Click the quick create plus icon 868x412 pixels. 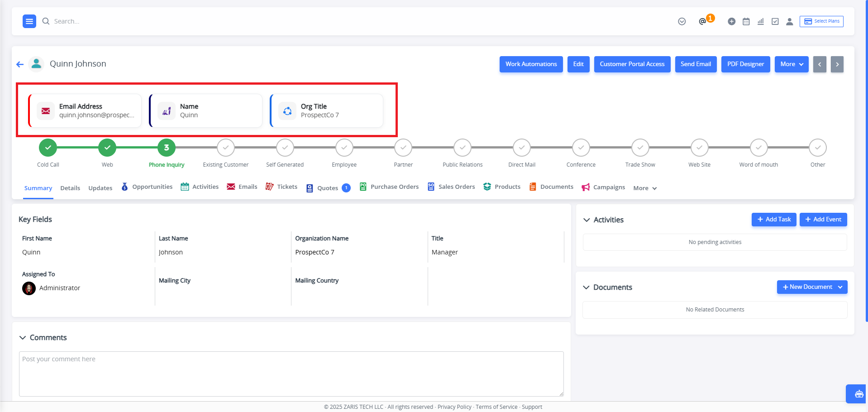[731, 21]
